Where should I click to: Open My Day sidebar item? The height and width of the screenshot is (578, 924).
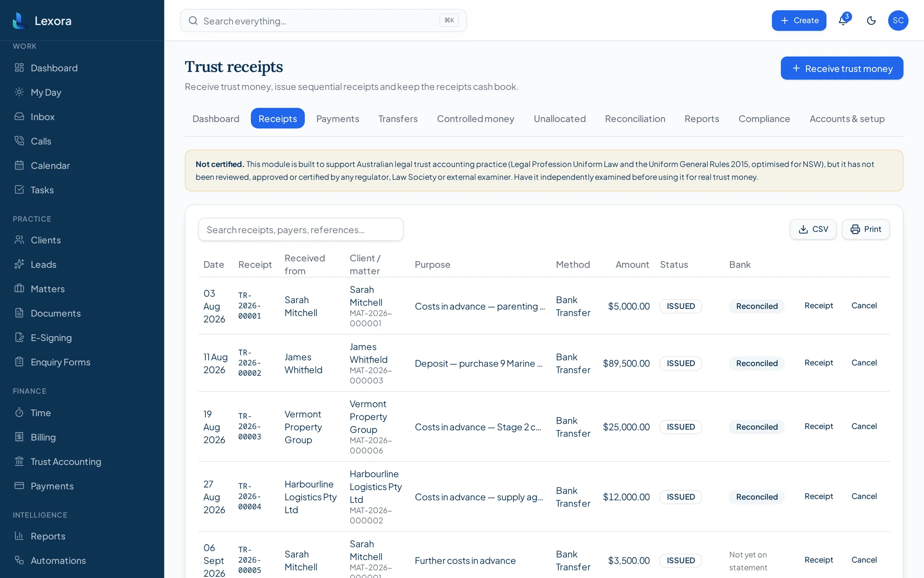point(46,92)
